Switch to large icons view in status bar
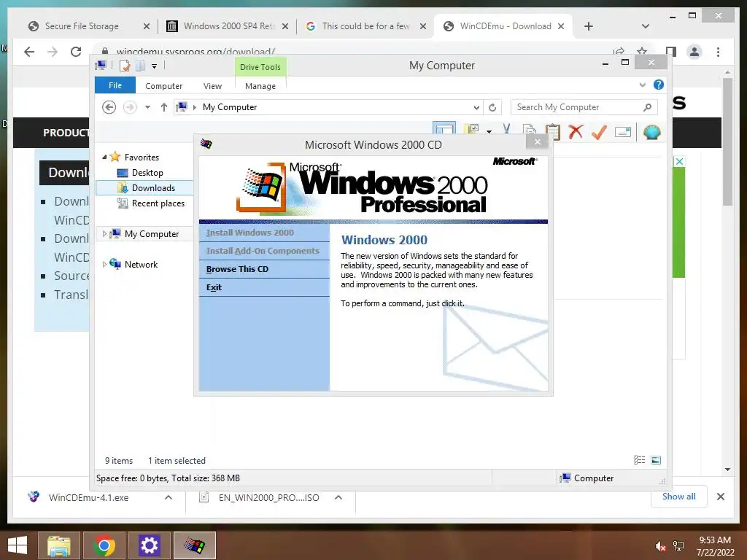Viewport: 747px width, 560px height. 656,459
